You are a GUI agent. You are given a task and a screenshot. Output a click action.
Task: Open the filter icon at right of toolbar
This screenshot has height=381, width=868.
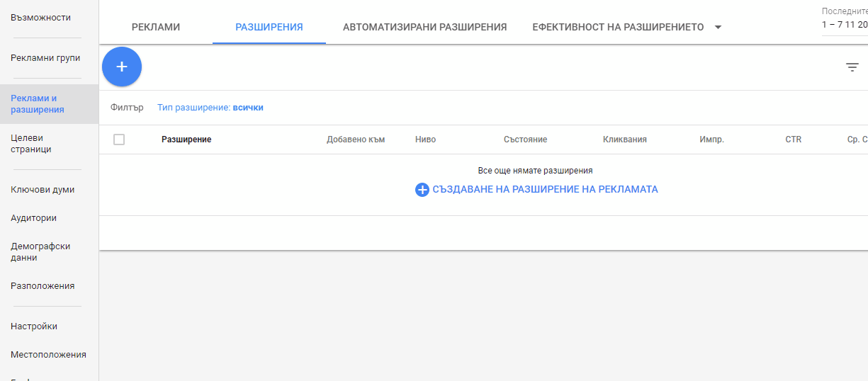852,67
